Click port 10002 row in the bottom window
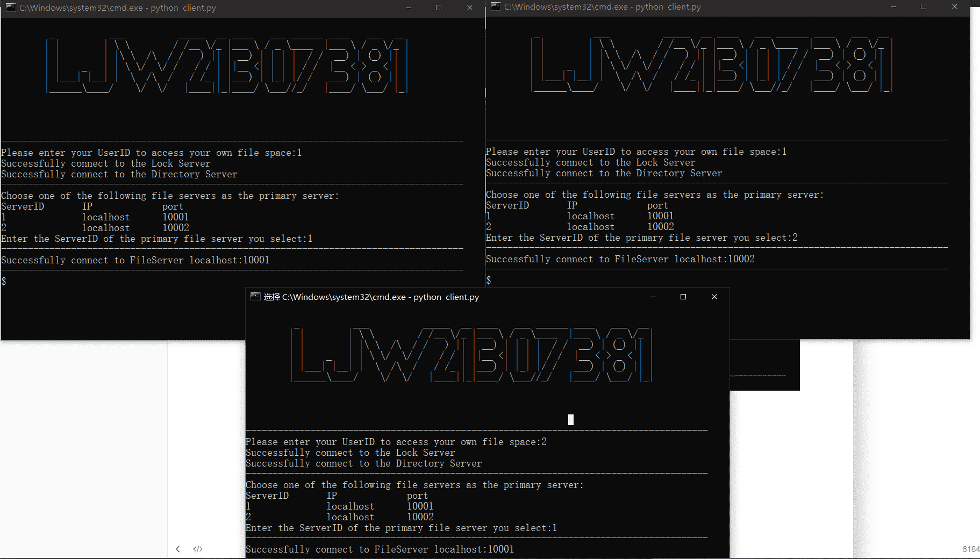 340,517
